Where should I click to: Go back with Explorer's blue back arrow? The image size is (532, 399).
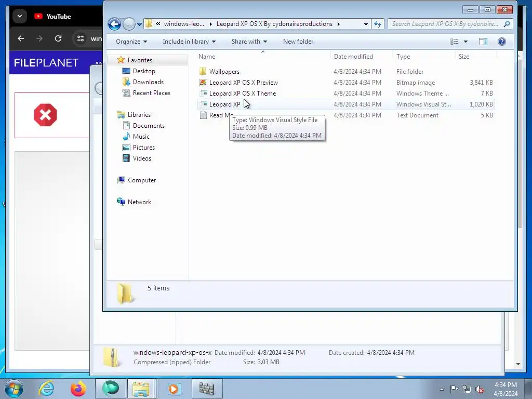(114, 24)
